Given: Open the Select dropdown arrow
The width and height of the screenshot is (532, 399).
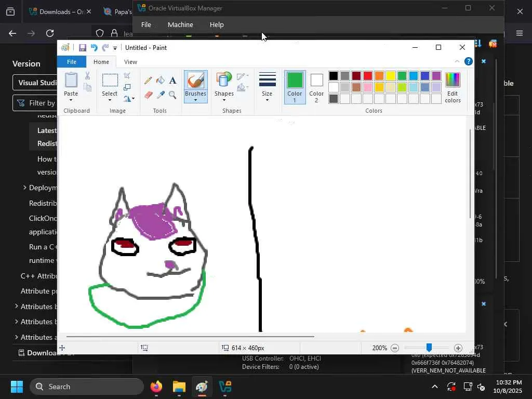Looking at the screenshot, I should 110,100.
